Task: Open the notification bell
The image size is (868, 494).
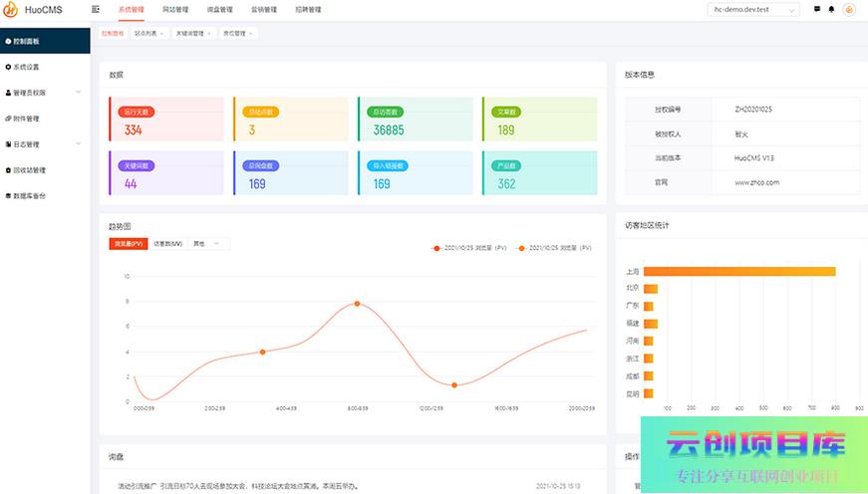Action: pyautogui.click(x=831, y=9)
